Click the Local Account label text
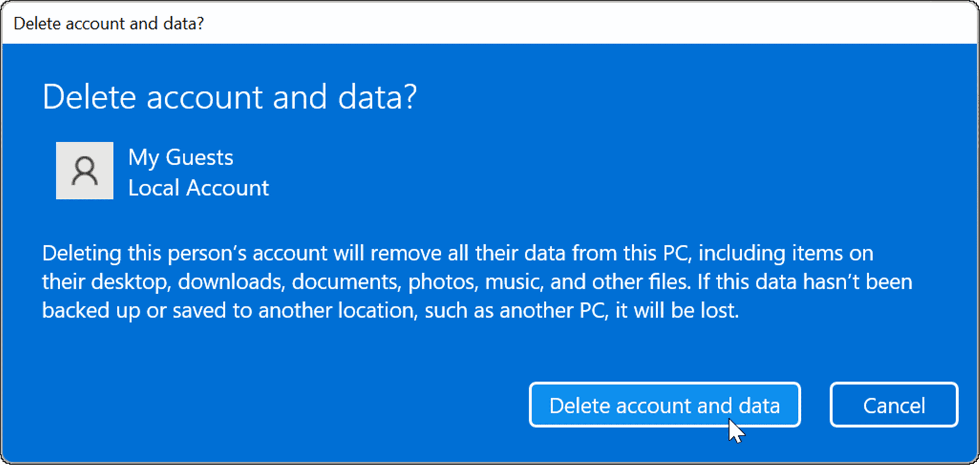This screenshot has height=465, width=980. click(198, 187)
